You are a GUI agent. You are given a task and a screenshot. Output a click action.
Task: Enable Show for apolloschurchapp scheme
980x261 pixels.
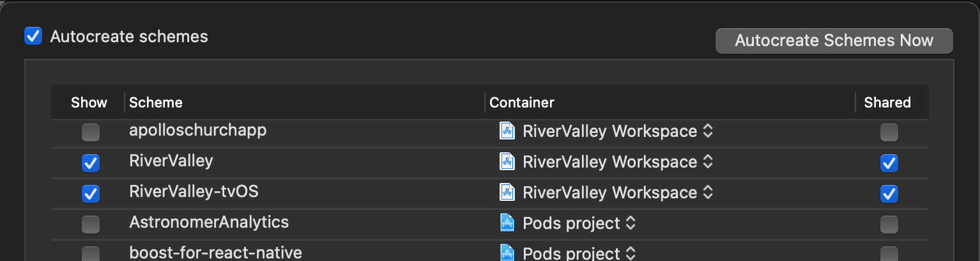91,132
